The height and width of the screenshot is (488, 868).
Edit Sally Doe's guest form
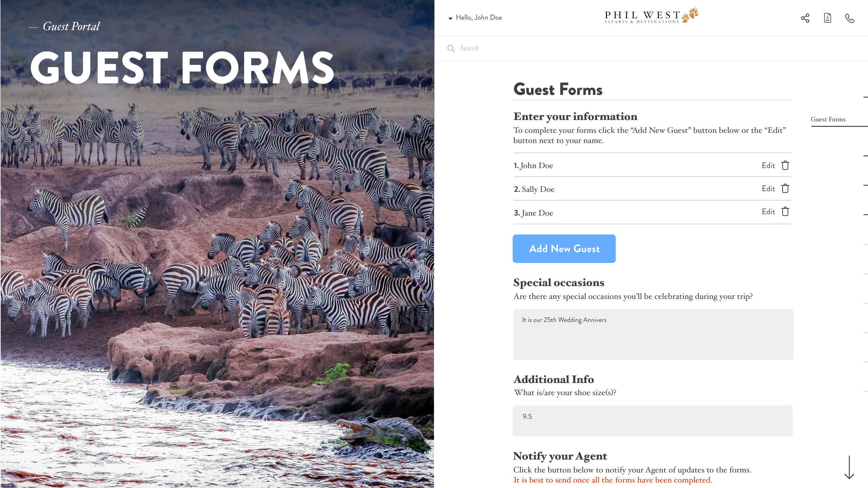coord(768,188)
